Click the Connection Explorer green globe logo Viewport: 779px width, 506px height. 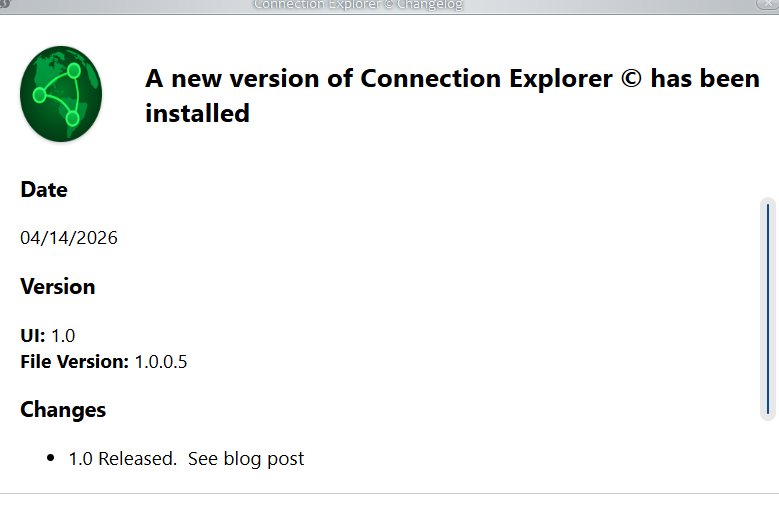(61, 94)
